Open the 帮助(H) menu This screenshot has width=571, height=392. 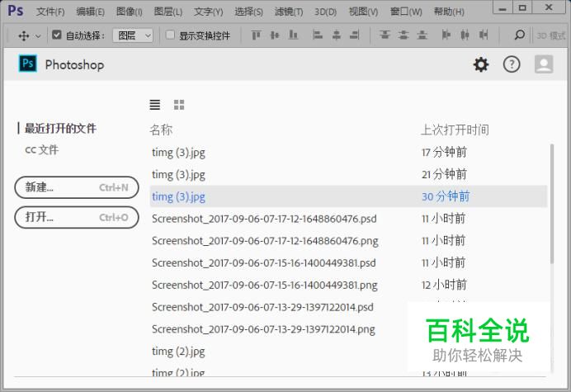tap(449, 12)
